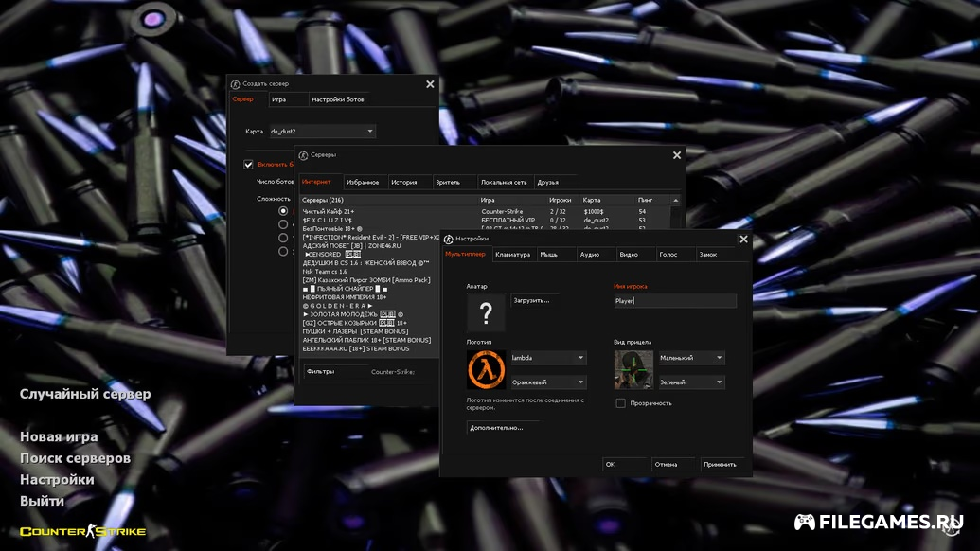
Task: Enable the Прозрачность crosshair checkbox
Action: (x=620, y=403)
